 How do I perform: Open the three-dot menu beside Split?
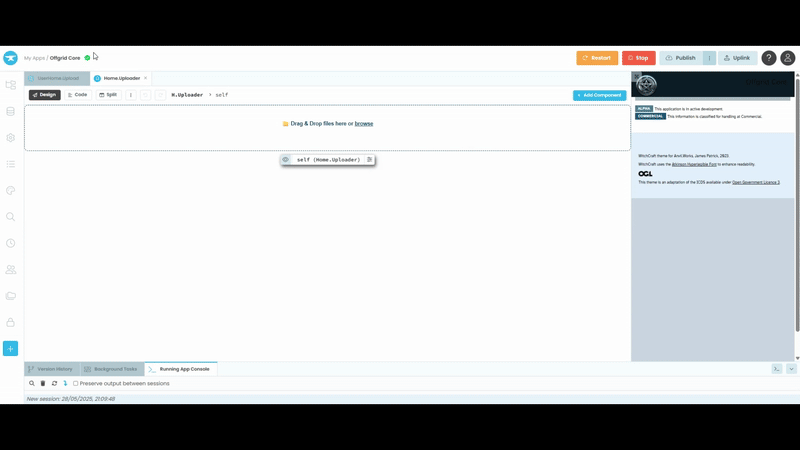[131, 95]
